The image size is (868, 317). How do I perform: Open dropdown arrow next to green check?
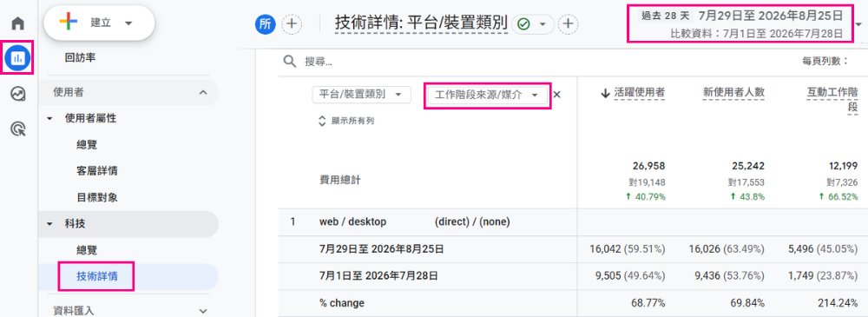coord(543,24)
